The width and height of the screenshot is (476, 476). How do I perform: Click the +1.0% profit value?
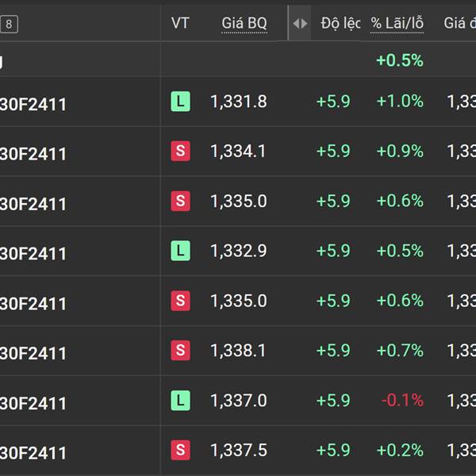click(x=400, y=101)
